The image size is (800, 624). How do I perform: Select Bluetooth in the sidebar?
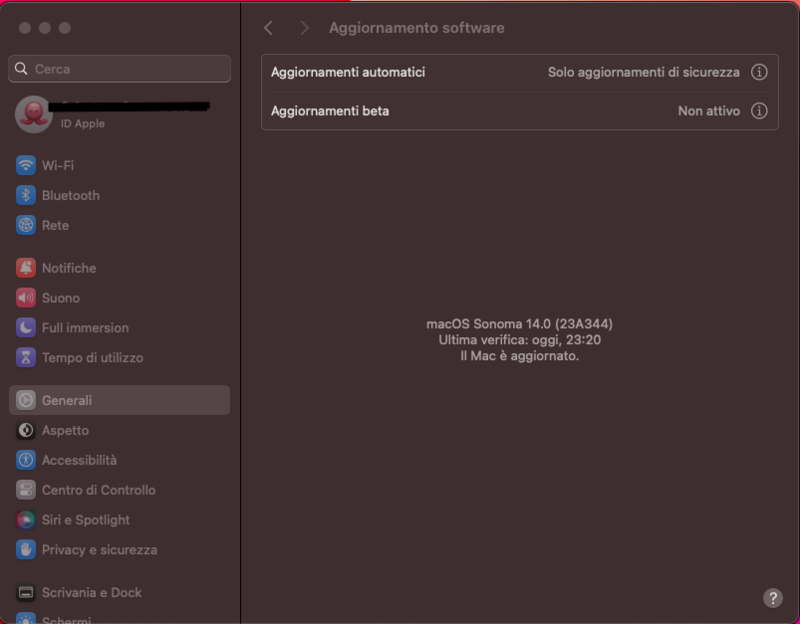pos(119,195)
